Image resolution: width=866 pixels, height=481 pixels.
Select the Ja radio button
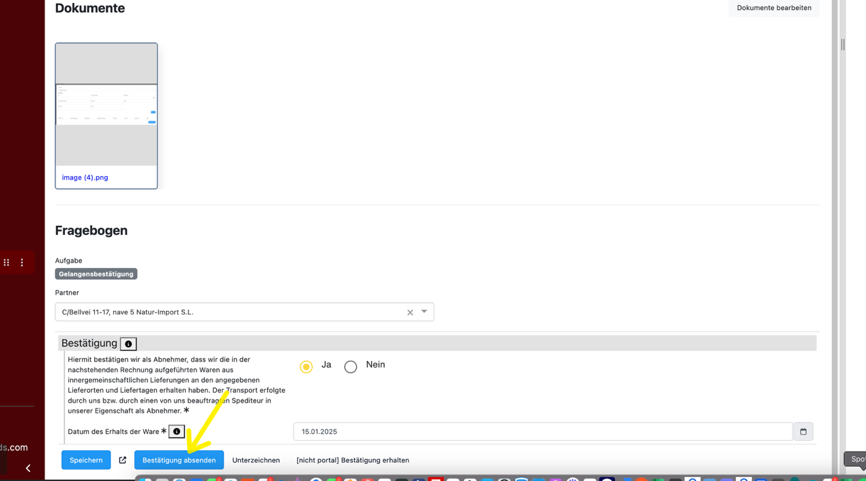(x=306, y=367)
